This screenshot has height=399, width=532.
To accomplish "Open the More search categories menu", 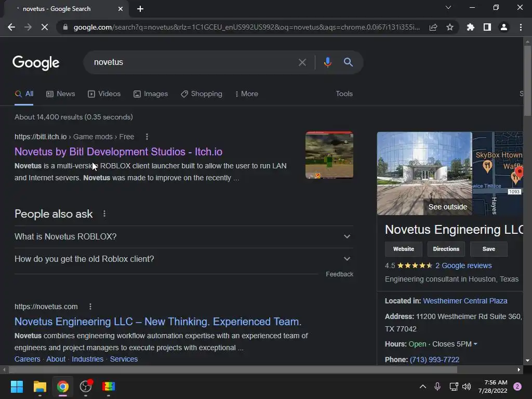I will tap(247, 94).
